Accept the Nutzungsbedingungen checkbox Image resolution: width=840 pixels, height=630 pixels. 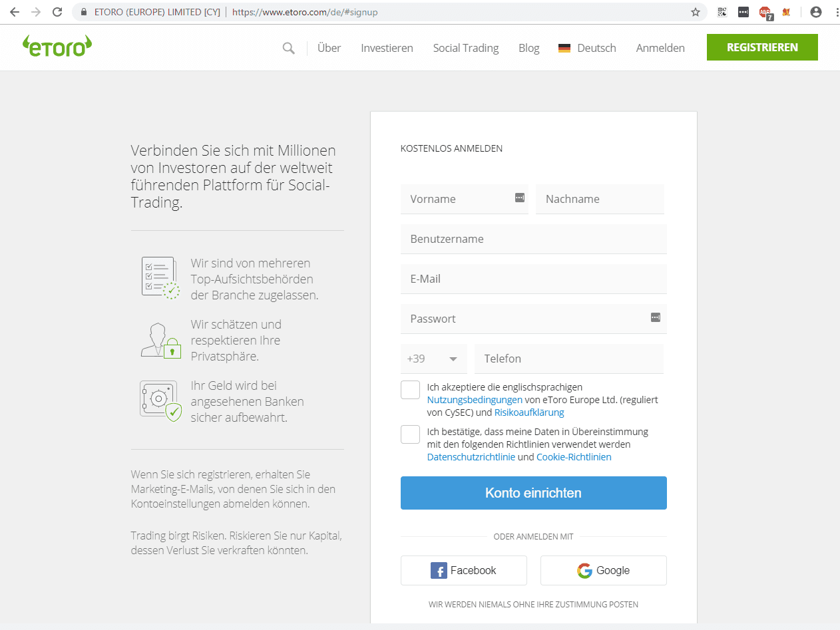pos(410,390)
